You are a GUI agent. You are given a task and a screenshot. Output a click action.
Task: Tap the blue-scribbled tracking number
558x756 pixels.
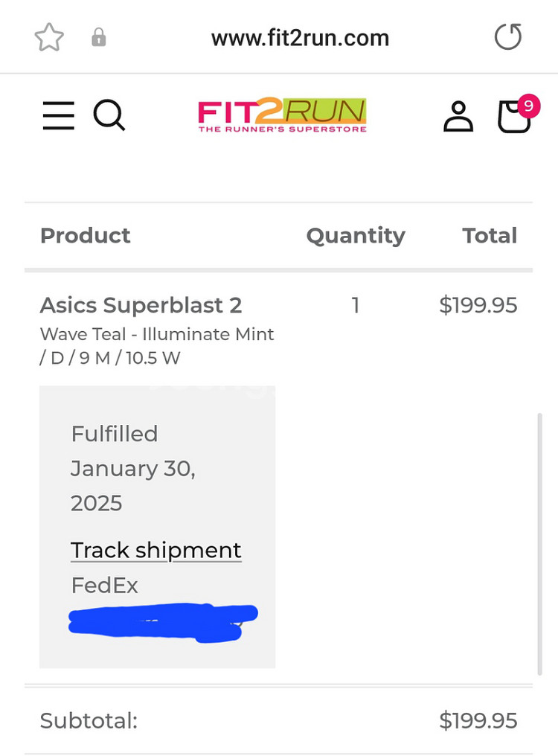click(163, 623)
